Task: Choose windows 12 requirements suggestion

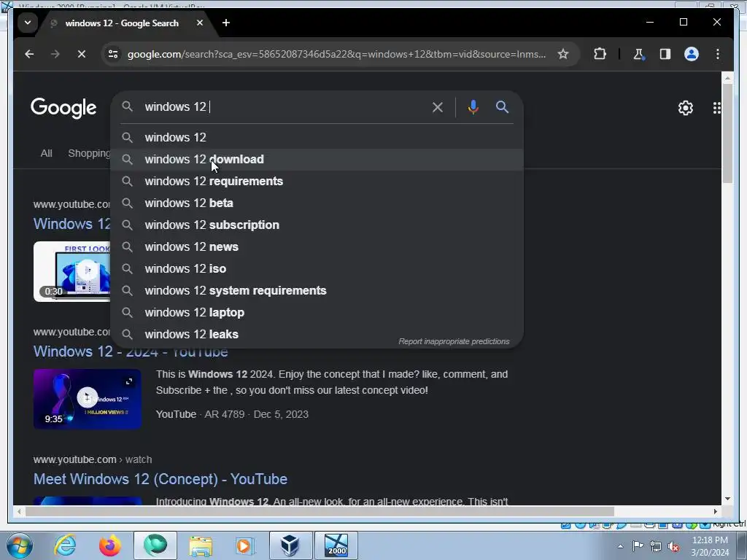Action: click(317, 181)
